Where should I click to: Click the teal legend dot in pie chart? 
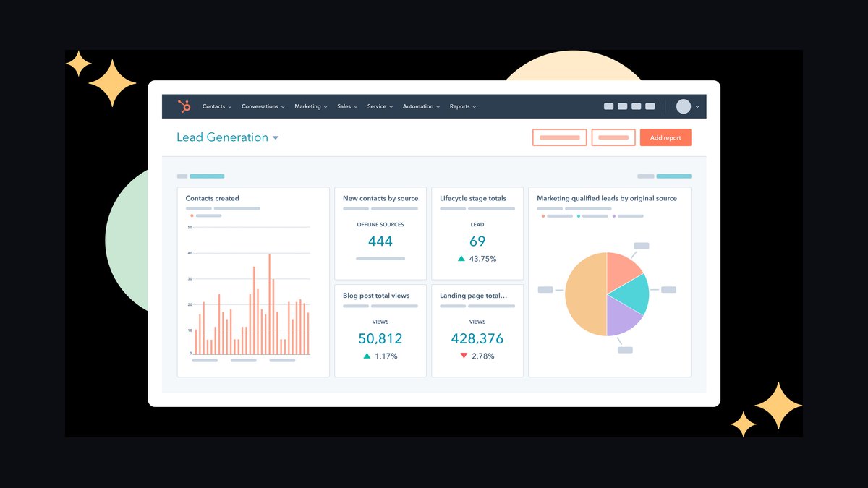point(579,215)
